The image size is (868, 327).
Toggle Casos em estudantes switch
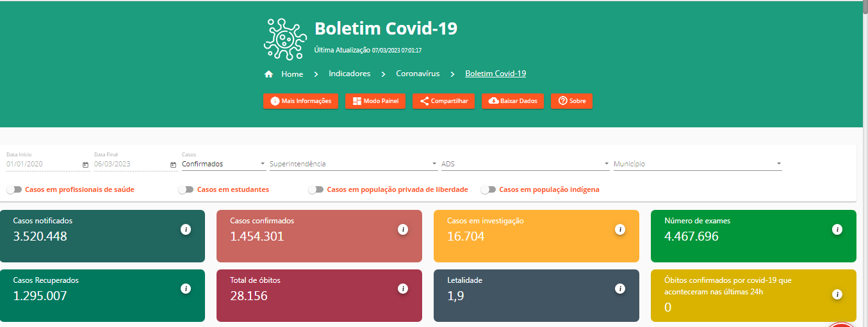coord(186,190)
